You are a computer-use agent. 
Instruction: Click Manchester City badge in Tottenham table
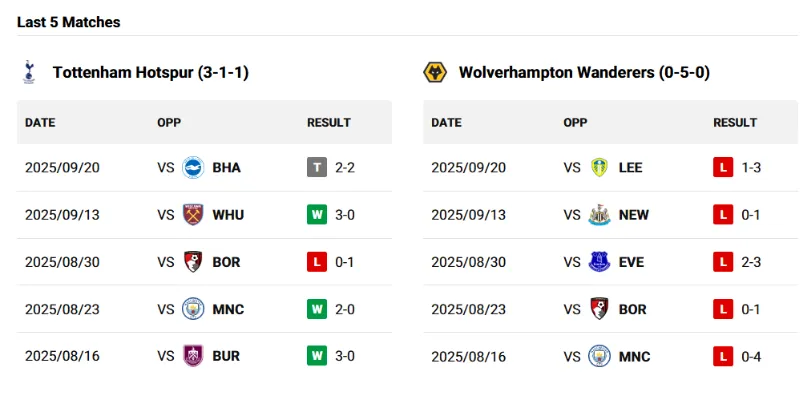(194, 309)
